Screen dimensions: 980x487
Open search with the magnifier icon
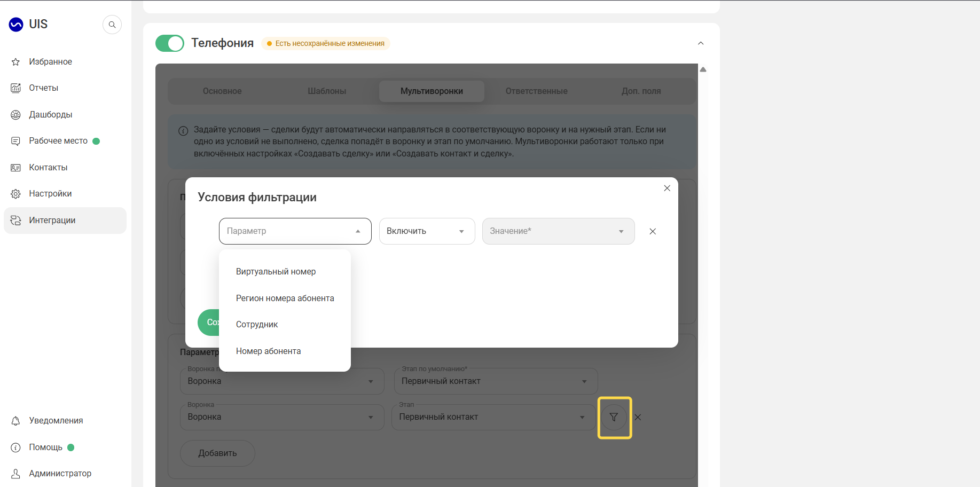pyautogui.click(x=112, y=25)
